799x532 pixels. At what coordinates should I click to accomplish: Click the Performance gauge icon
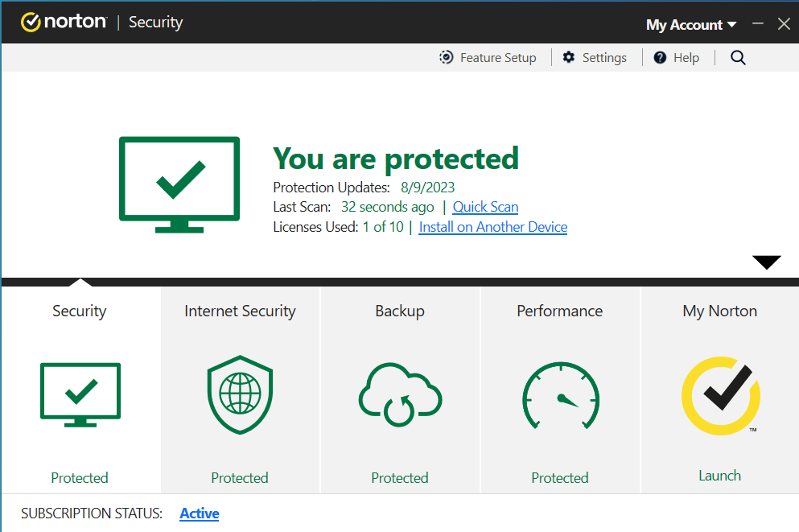(x=559, y=394)
